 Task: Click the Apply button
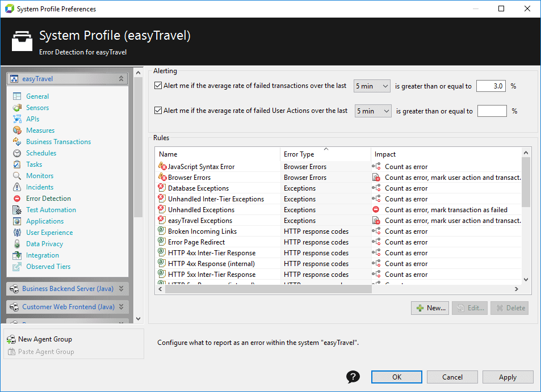point(508,377)
